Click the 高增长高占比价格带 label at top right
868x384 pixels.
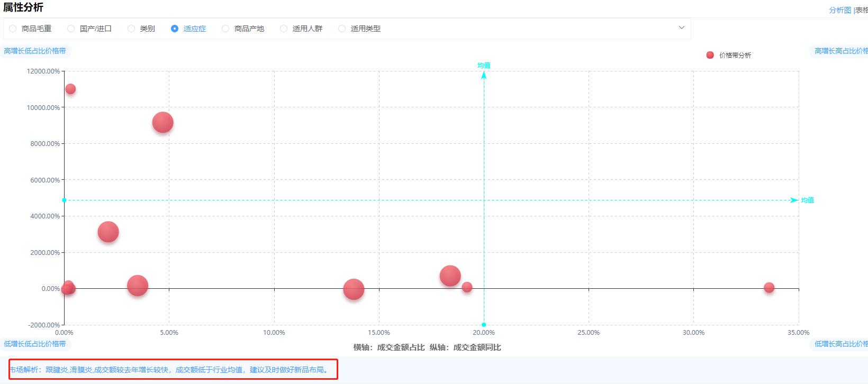point(839,51)
